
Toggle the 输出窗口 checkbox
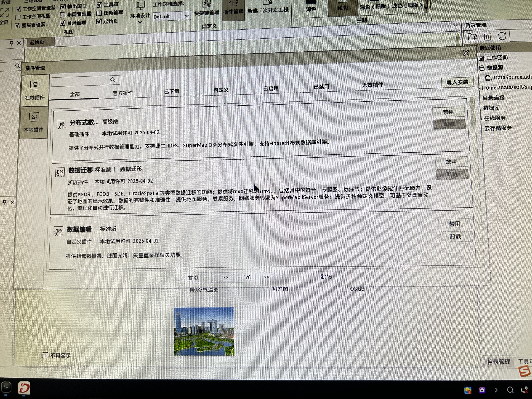click(63, 6)
